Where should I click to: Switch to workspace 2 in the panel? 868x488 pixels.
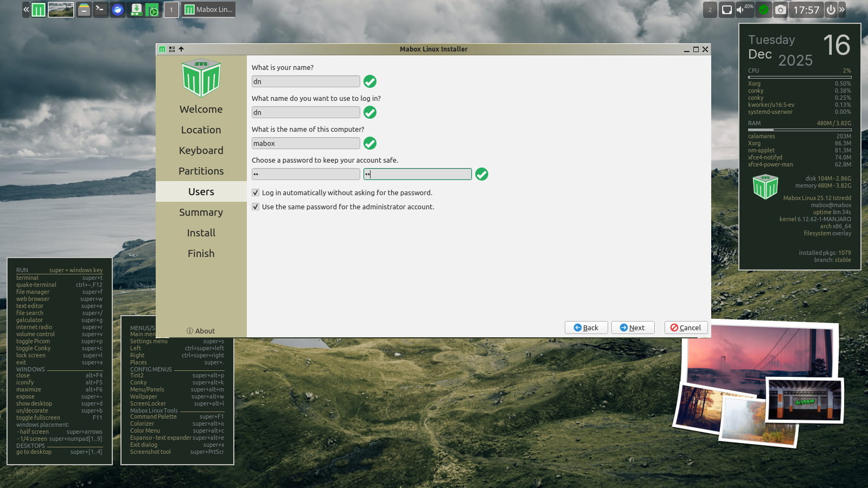click(x=710, y=10)
